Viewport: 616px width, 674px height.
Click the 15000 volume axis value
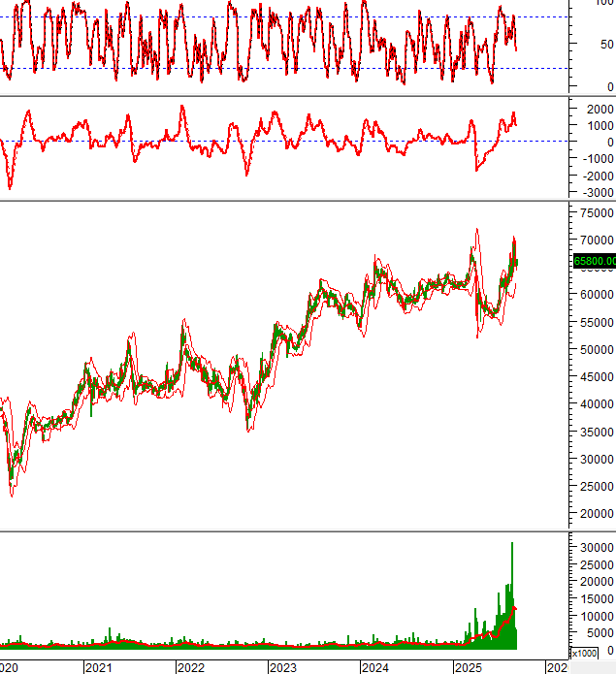[x=597, y=598]
